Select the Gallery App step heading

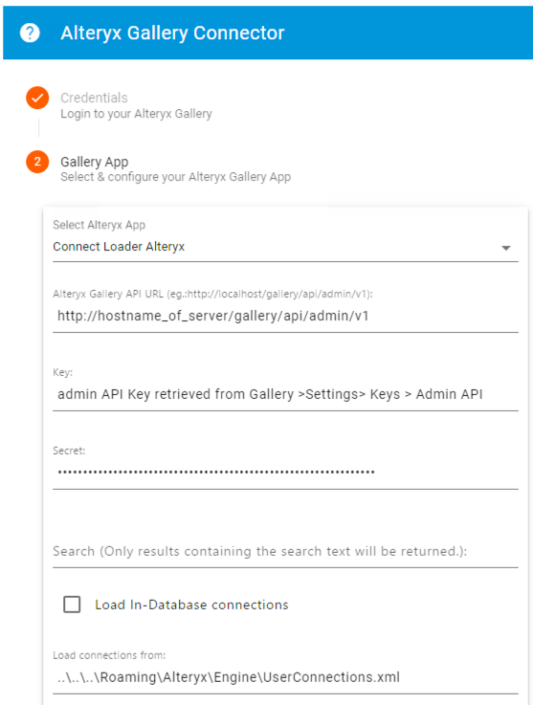coord(94,161)
